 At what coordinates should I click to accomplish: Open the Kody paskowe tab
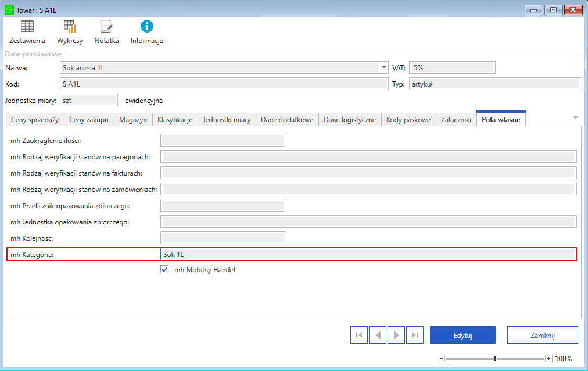408,120
